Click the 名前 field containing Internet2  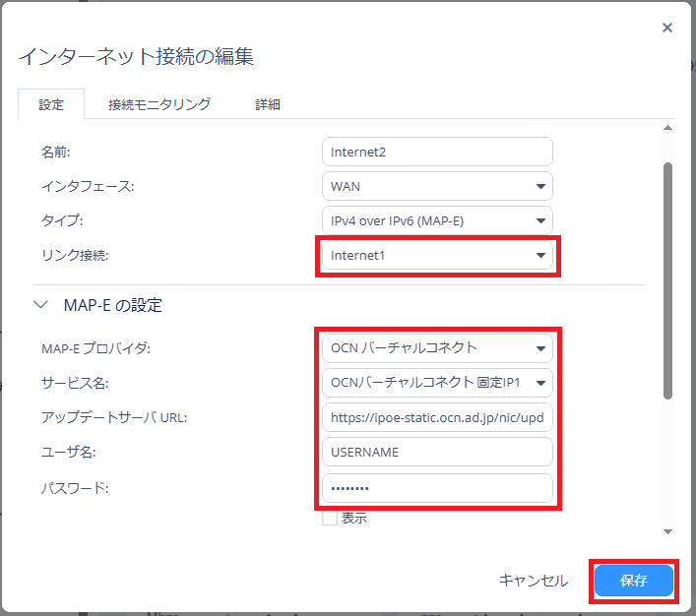[437, 152]
